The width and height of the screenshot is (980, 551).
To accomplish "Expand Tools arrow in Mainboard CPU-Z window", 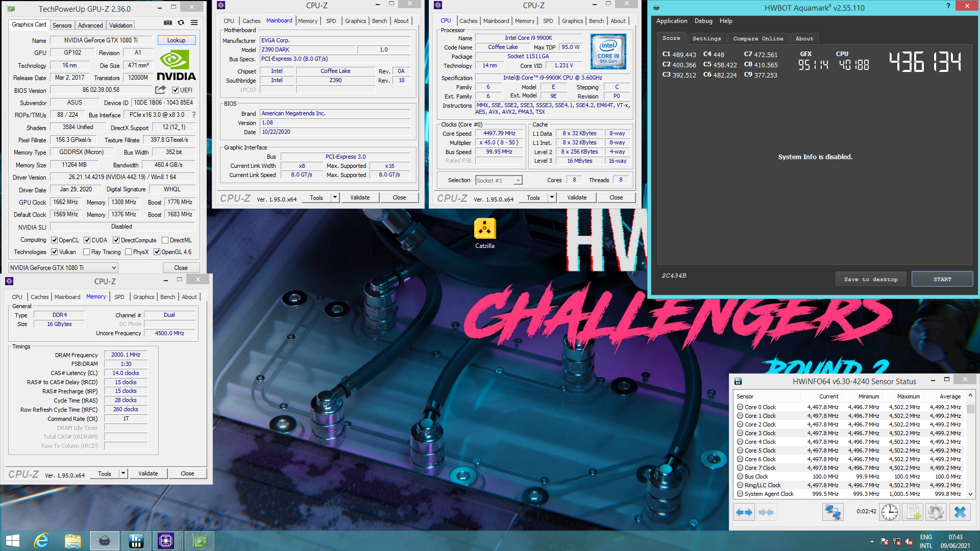I will tap(335, 198).
